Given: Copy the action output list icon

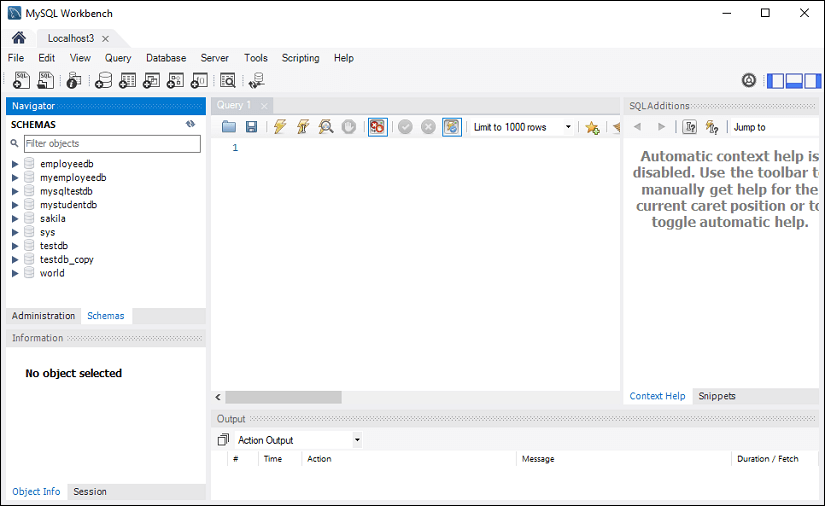Looking at the screenshot, I should (223, 440).
